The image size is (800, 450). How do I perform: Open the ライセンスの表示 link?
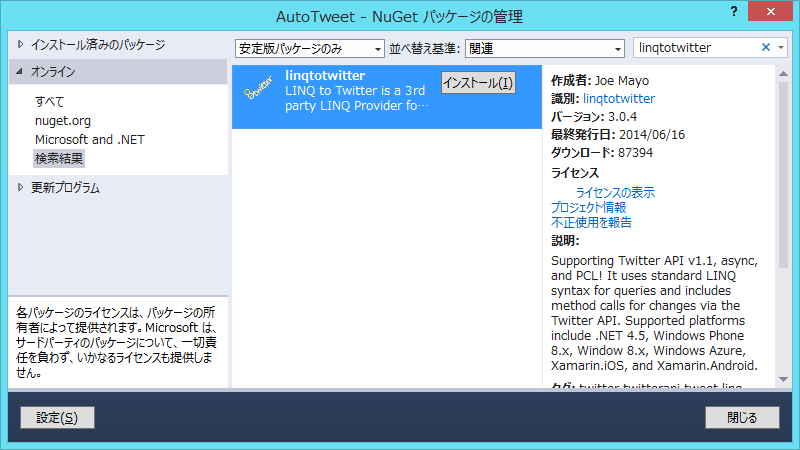pos(615,193)
